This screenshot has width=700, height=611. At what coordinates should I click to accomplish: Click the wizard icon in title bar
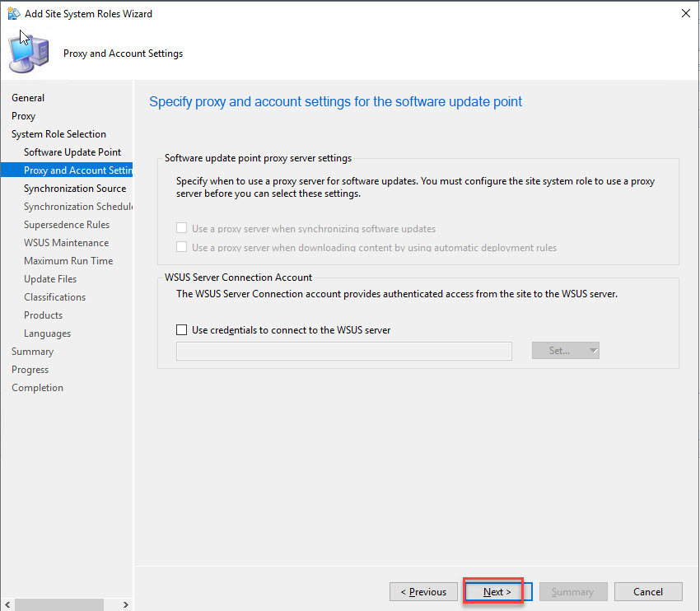click(14, 13)
